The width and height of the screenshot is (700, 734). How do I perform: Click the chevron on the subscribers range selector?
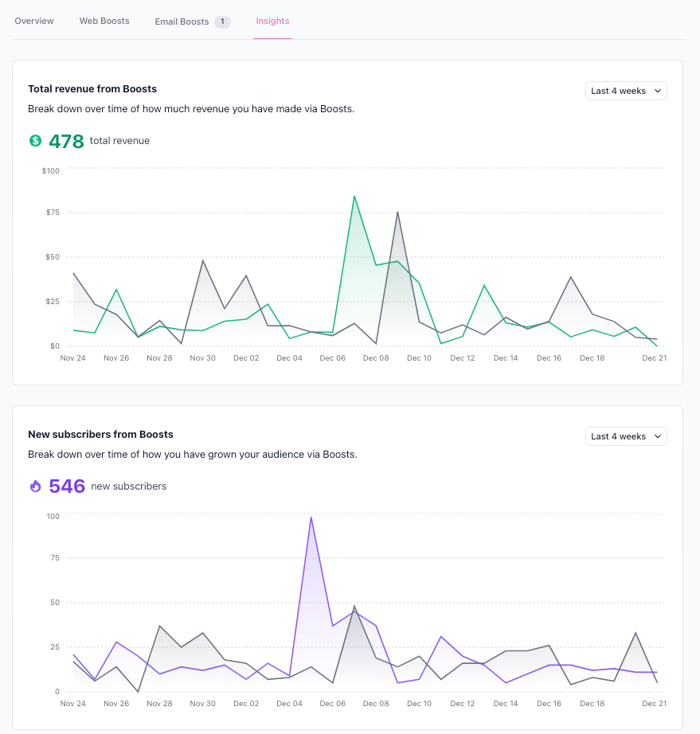657,436
